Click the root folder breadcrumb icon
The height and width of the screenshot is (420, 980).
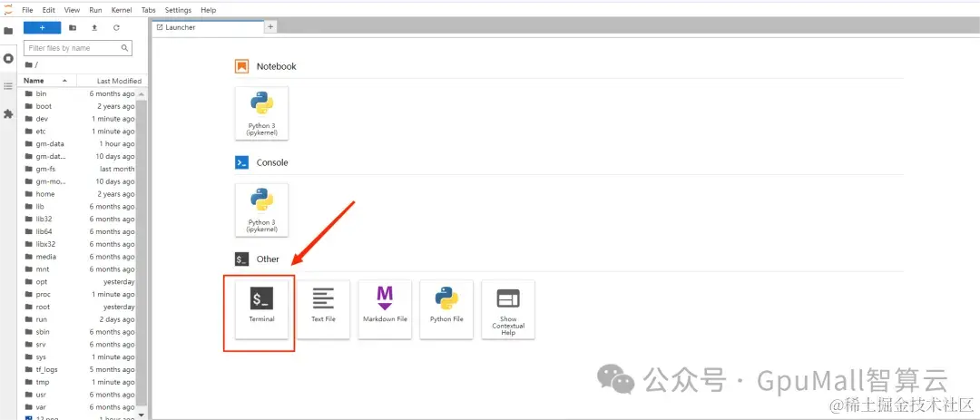click(28, 65)
